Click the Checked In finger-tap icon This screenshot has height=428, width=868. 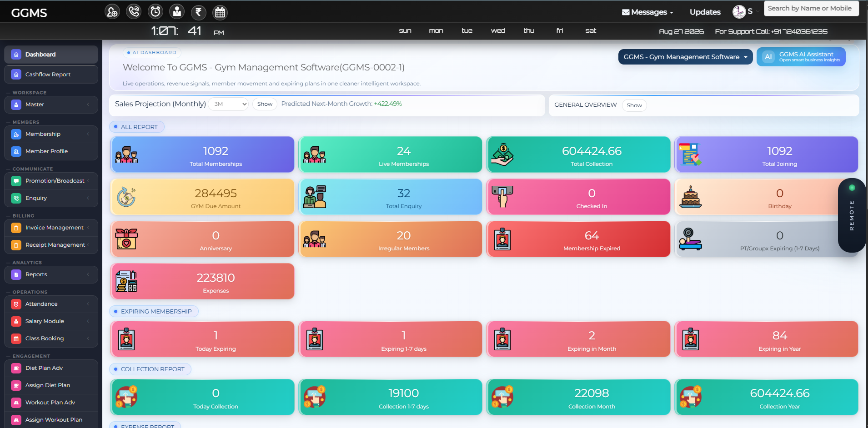point(502,197)
